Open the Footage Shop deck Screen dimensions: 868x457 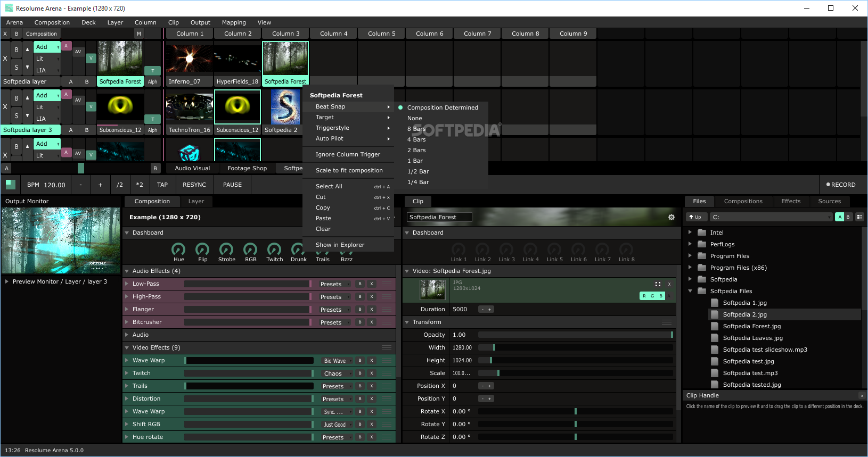tap(247, 168)
